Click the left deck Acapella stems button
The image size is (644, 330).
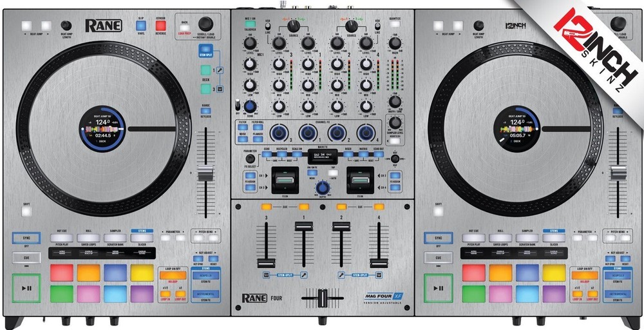click(206, 275)
